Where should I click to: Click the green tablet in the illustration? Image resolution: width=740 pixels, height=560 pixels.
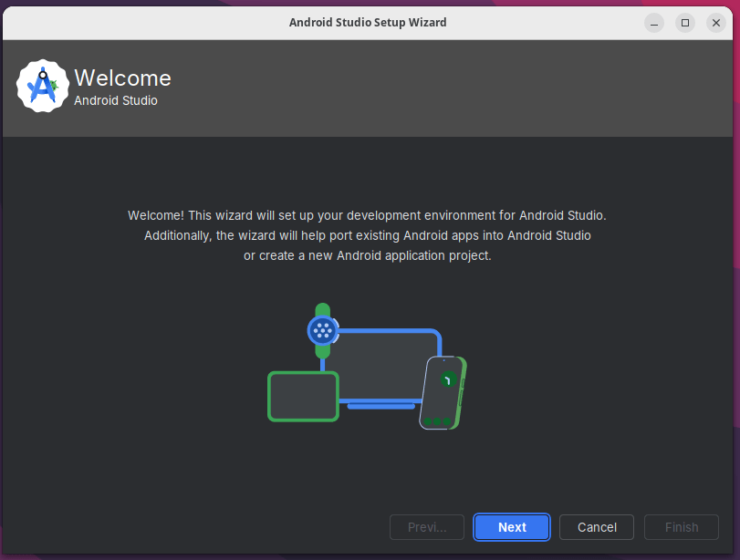[303, 396]
